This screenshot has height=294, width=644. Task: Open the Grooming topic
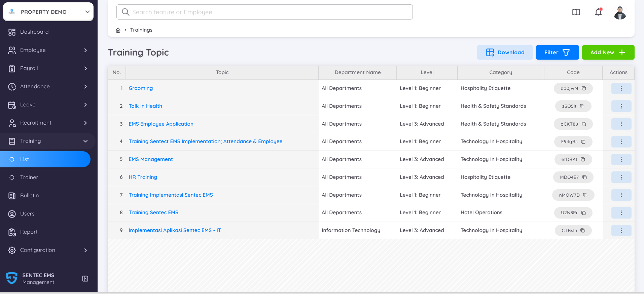pos(141,88)
